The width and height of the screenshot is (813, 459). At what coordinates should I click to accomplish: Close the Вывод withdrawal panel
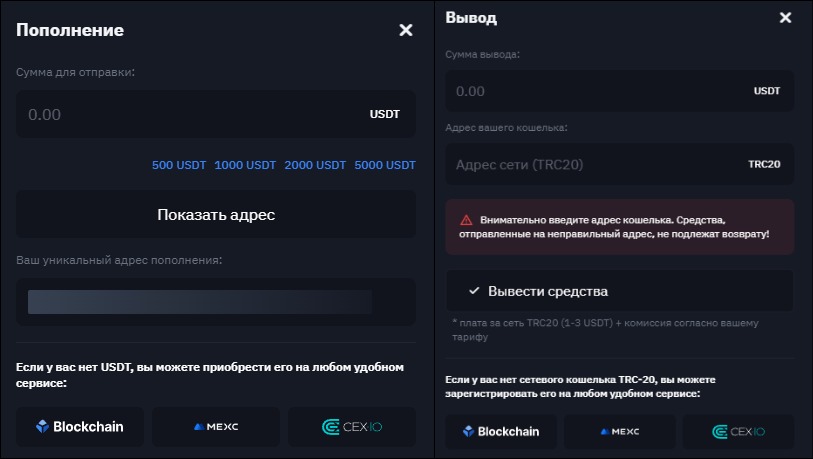(x=785, y=18)
